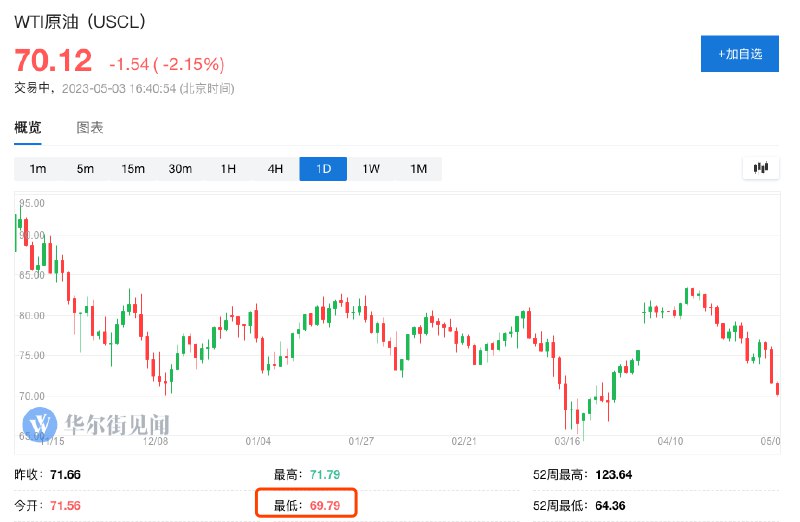Click the timestamp 2023-05-03 16:40:54

119,89
